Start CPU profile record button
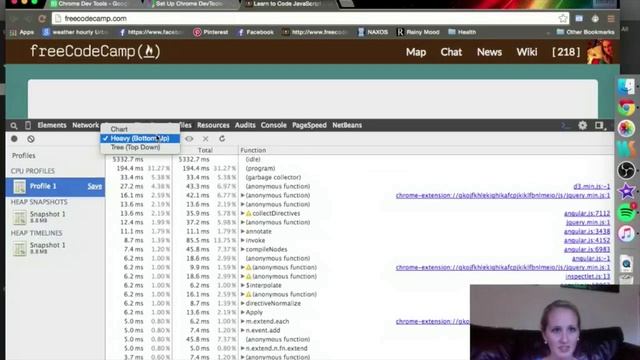 (x=14, y=139)
